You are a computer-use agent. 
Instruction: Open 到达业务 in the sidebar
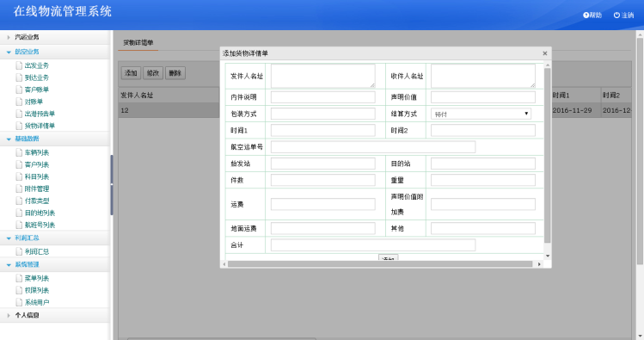coord(37,77)
